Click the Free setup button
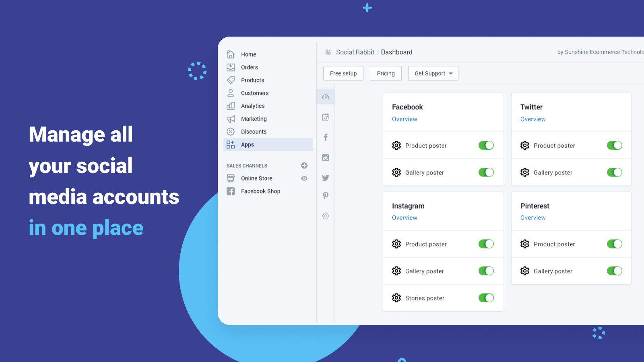This screenshot has height=362, width=644. coord(343,73)
